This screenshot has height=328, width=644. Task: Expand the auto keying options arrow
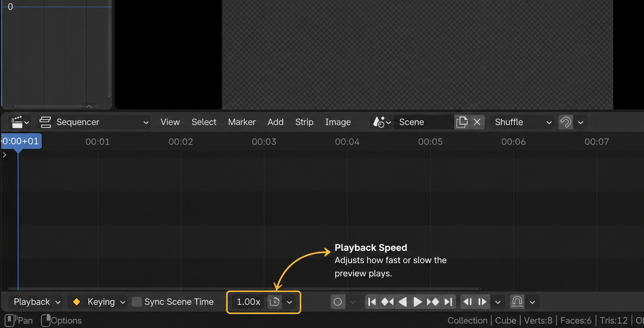(353, 302)
